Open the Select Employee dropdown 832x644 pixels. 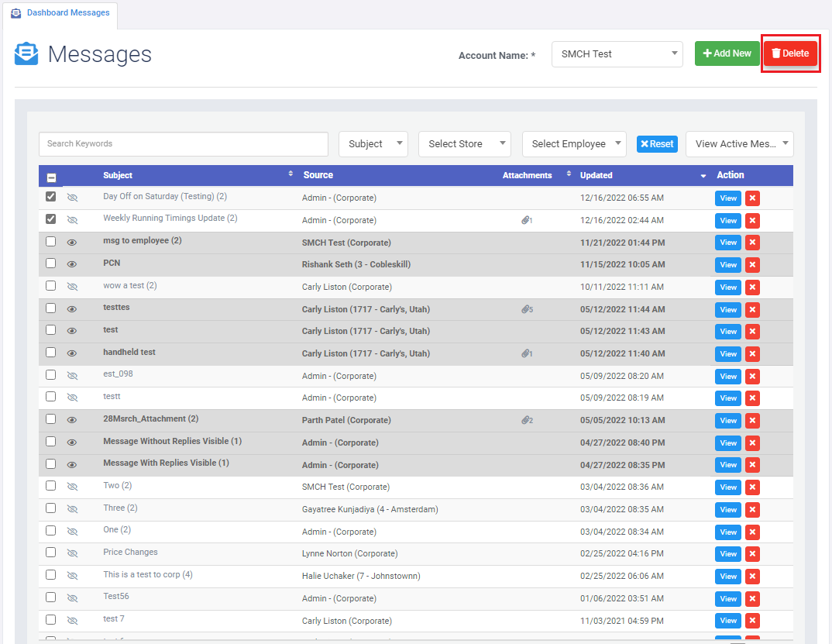pyautogui.click(x=573, y=144)
